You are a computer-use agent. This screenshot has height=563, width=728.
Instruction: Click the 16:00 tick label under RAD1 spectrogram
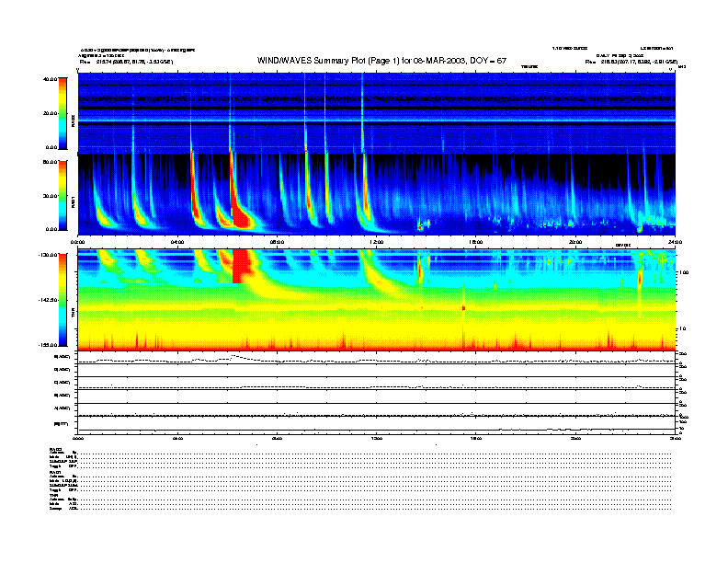(476, 242)
